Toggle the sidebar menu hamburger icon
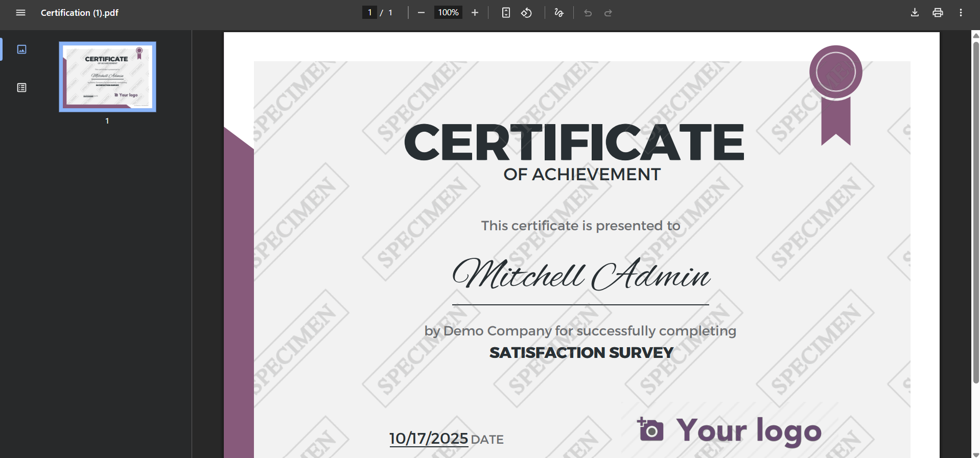This screenshot has width=980, height=458. click(x=20, y=13)
